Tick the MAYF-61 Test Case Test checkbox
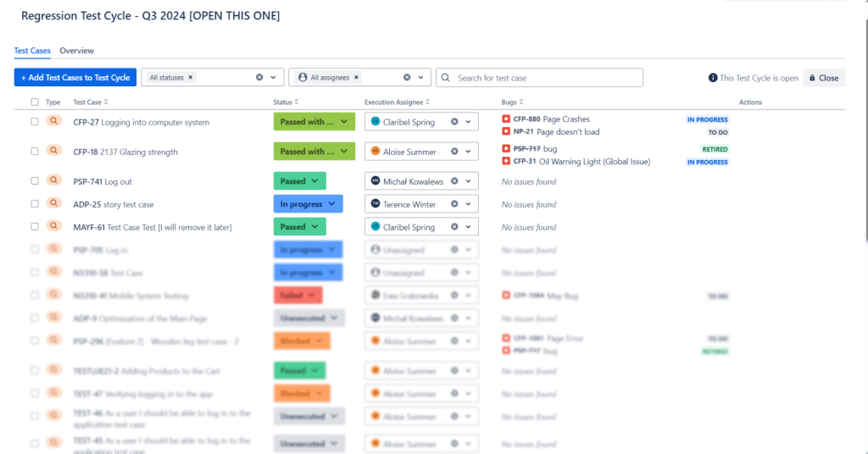The width and height of the screenshot is (868, 454). point(35,227)
